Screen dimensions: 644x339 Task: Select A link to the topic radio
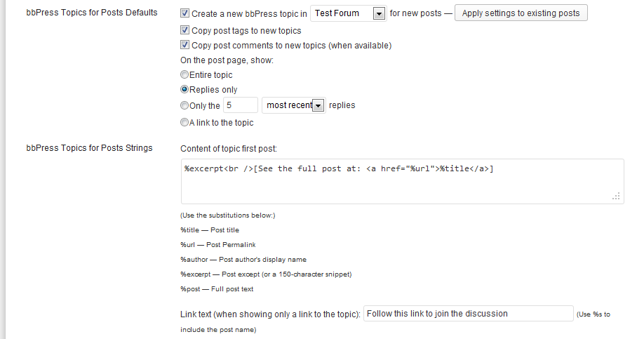click(x=185, y=122)
